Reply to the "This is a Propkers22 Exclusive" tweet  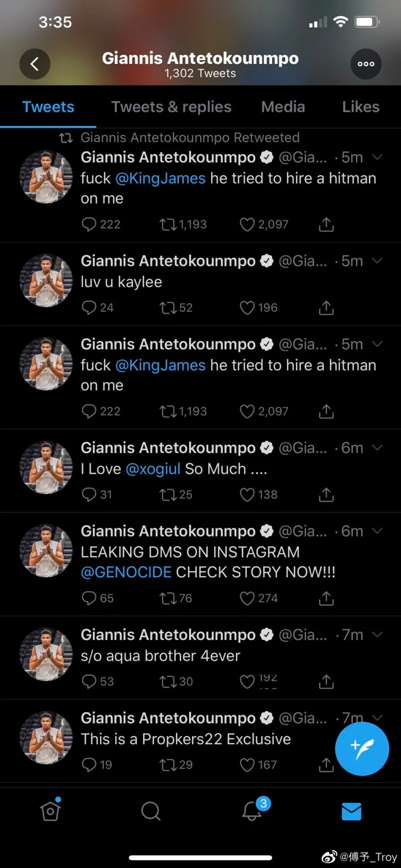(89, 765)
